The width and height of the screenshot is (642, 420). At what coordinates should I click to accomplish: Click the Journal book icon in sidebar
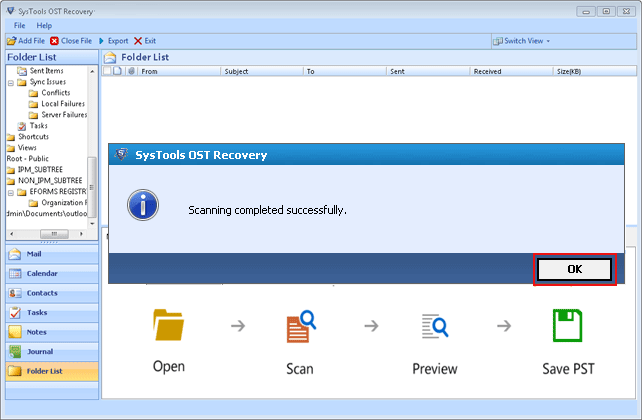coord(15,352)
